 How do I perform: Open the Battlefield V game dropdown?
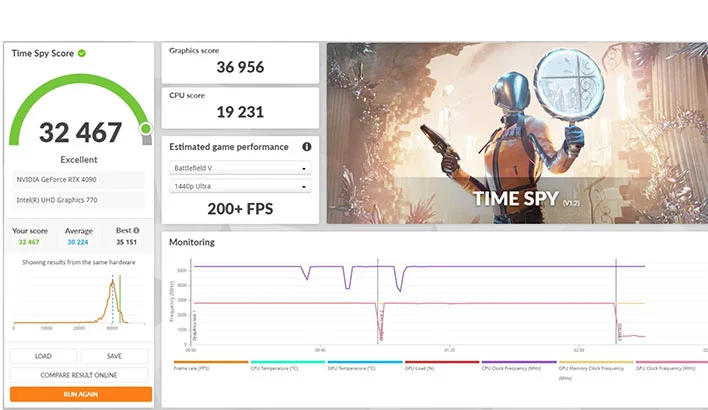239,168
